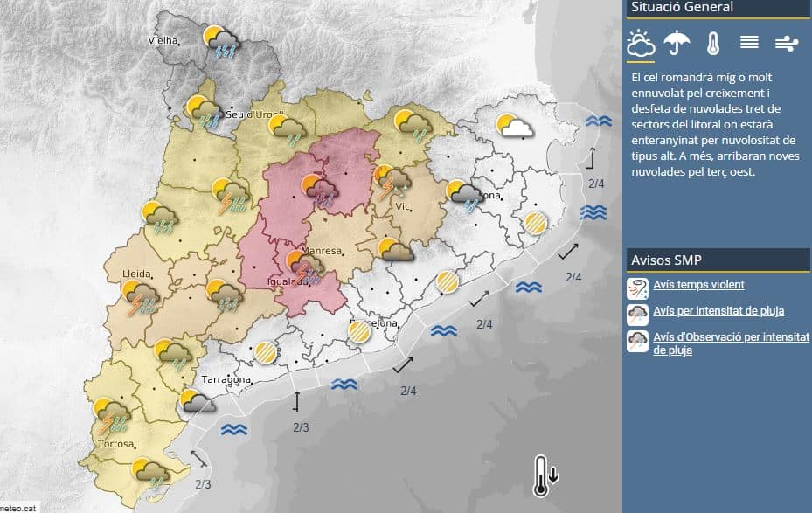Open the wind forecast tab icon
The height and width of the screenshot is (513, 812).
787,42
